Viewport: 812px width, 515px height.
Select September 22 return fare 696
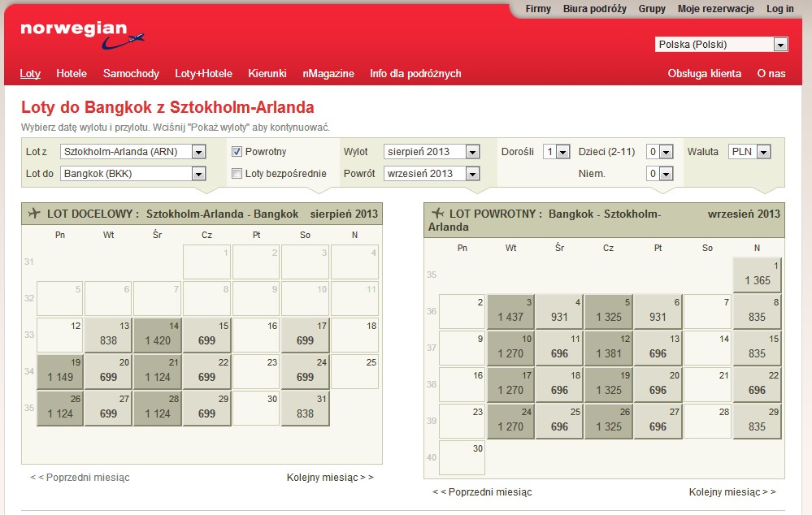pyautogui.click(x=757, y=385)
